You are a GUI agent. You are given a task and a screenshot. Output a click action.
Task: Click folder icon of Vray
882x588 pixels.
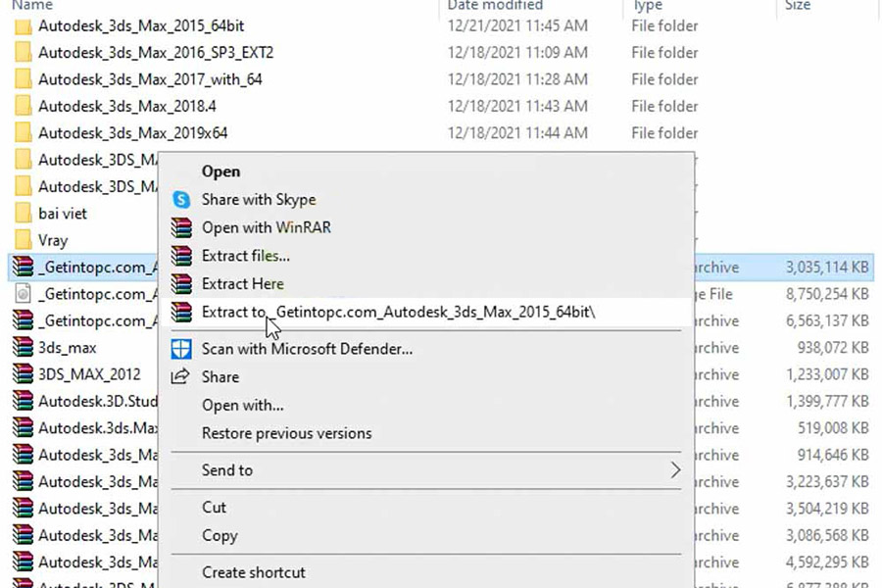(x=23, y=241)
